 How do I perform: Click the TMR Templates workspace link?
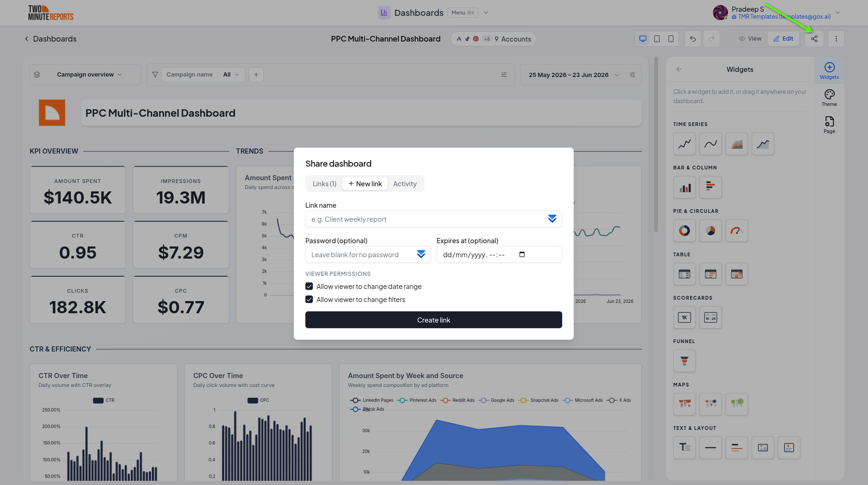[781, 17]
